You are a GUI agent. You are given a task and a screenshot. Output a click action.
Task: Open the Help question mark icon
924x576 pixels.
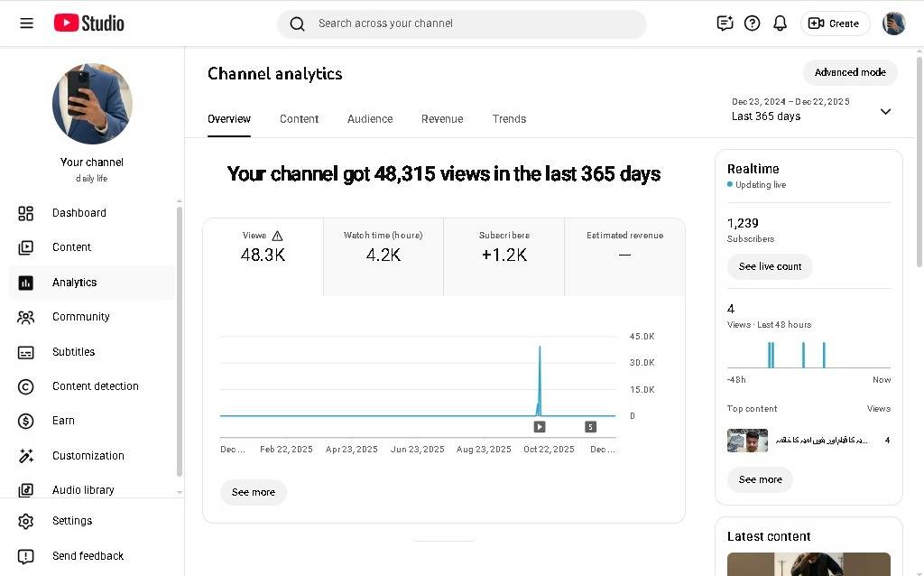pos(752,23)
